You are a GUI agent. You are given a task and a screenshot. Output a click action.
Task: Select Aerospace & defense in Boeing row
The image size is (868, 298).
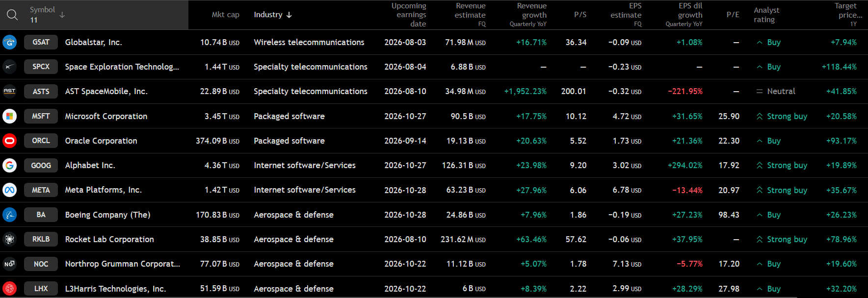pyautogui.click(x=293, y=215)
